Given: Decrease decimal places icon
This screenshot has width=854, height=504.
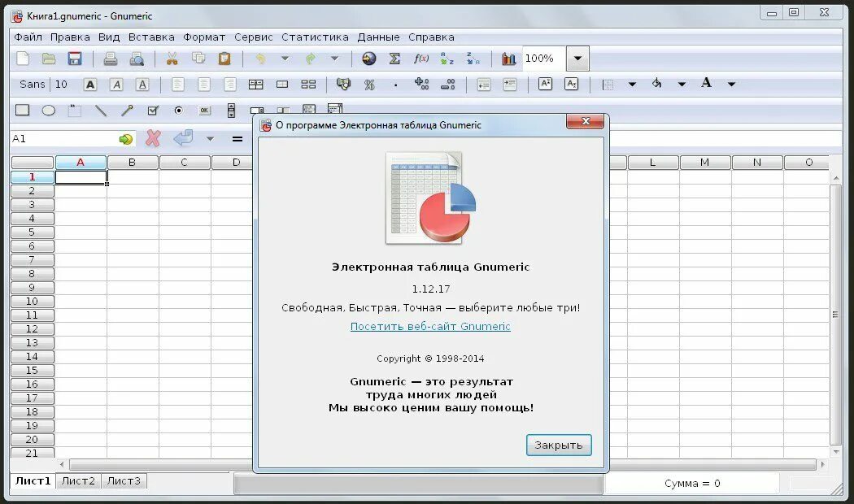Looking at the screenshot, I should (x=447, y=85).
